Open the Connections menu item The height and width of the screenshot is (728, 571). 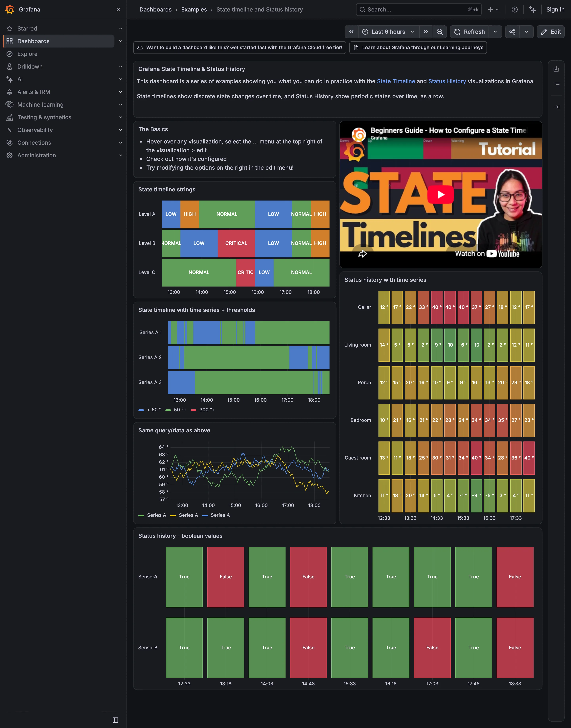pos(34,143)
